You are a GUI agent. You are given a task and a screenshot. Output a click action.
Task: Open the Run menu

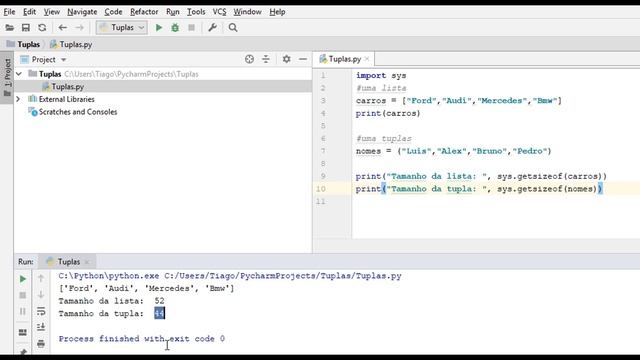tap(173, 12)
